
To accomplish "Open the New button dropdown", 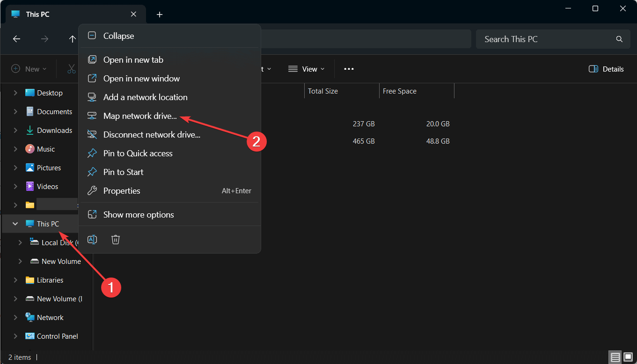I will (x=29, y=69).
